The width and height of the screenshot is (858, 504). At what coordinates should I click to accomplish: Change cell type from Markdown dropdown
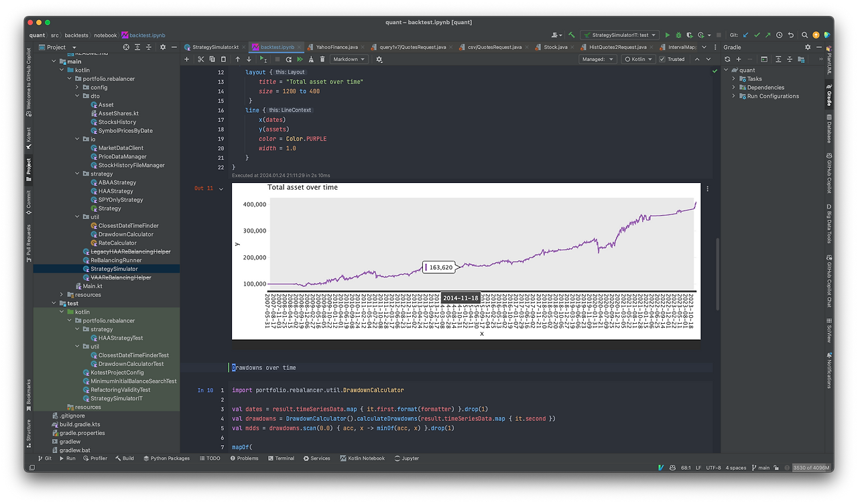point(350,59)
